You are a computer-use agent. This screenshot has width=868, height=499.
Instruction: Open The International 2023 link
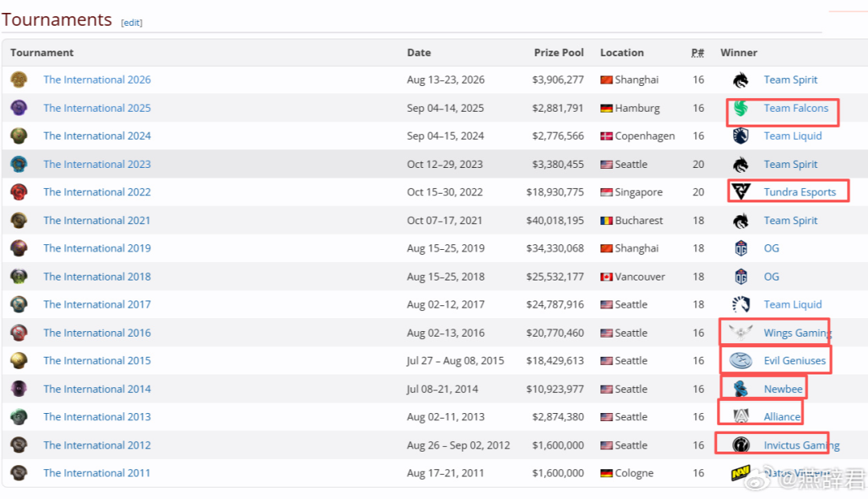pyautogui.click(x=97, y=164)
